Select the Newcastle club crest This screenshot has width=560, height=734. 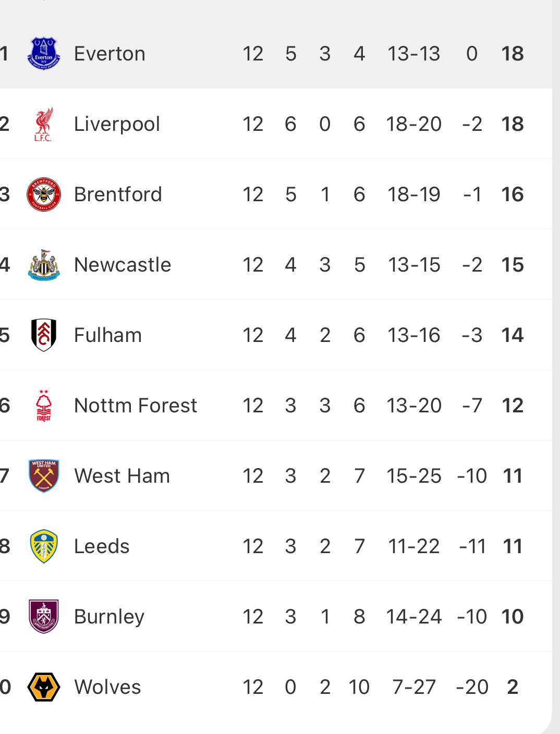pyautogui.click(x=44, y=265)
